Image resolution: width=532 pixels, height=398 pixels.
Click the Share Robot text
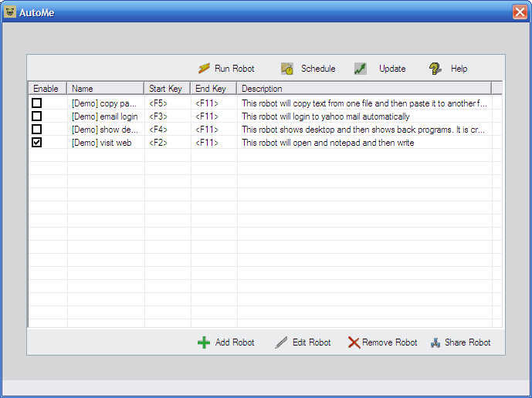[x=468, y=342]
